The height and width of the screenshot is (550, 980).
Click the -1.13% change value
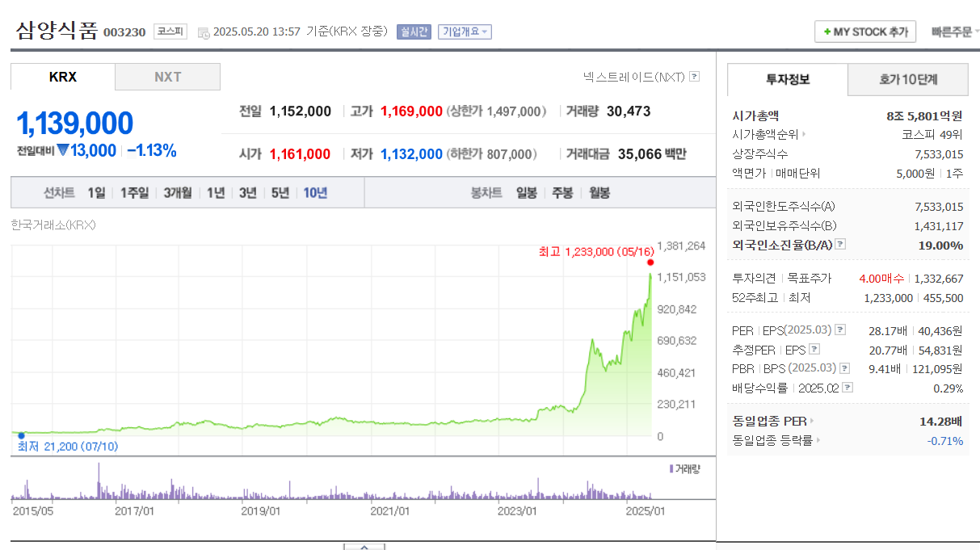click(x=152, y=150)
